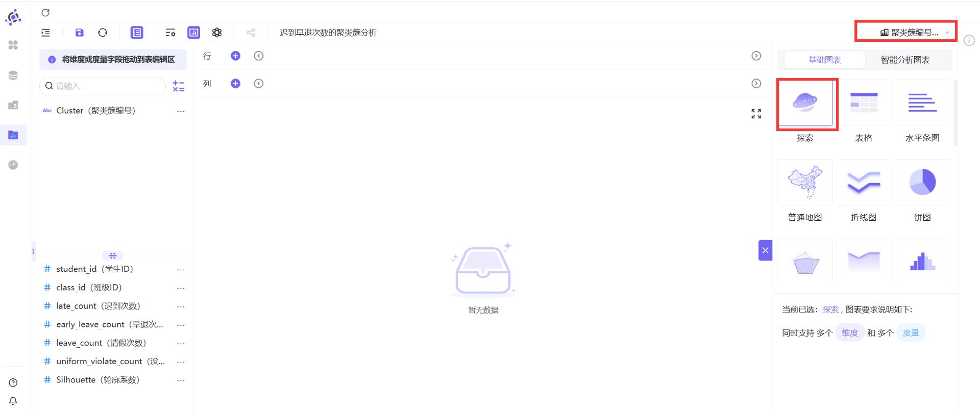980x413 pixels.
Task: Open more options for early_leave_count field
Action: pyautogui.click(x=181, y=325)
